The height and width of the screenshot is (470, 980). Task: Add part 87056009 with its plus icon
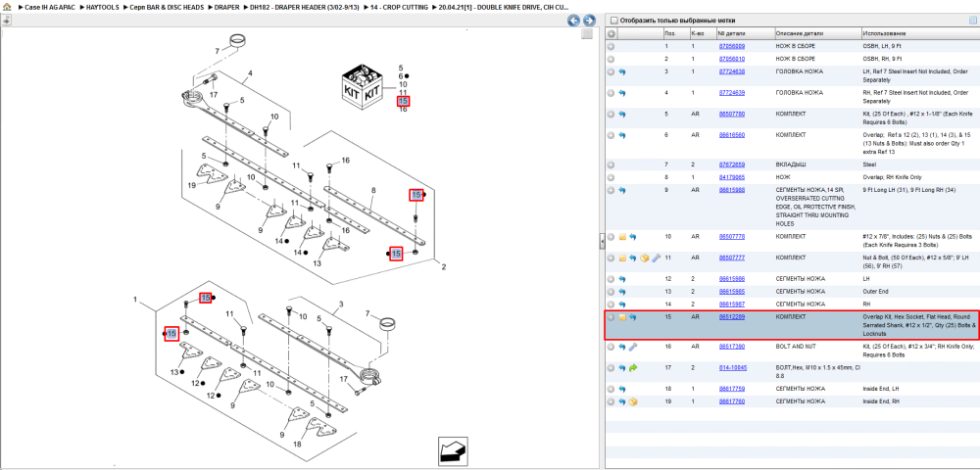(612, 47)
